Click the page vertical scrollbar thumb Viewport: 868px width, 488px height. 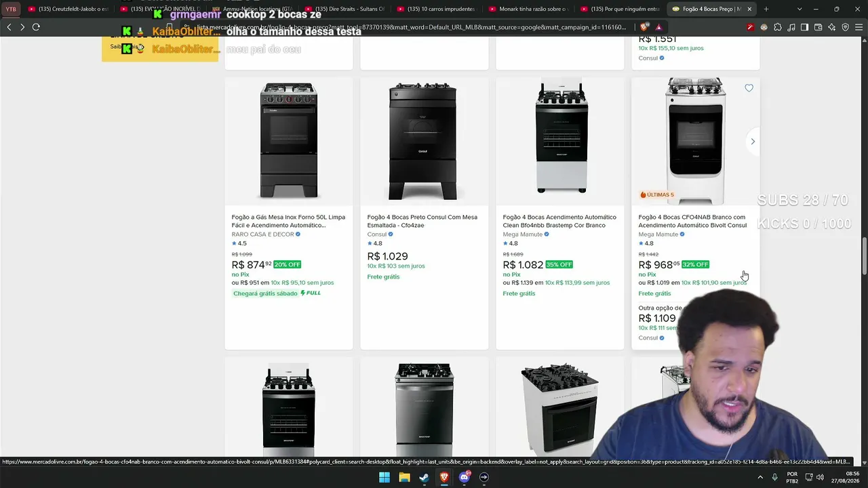pyautogui.click(x=864, y=256)
